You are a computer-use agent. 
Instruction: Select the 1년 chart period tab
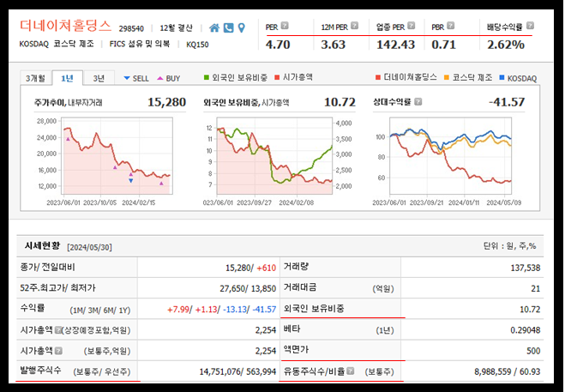point(68,78)
